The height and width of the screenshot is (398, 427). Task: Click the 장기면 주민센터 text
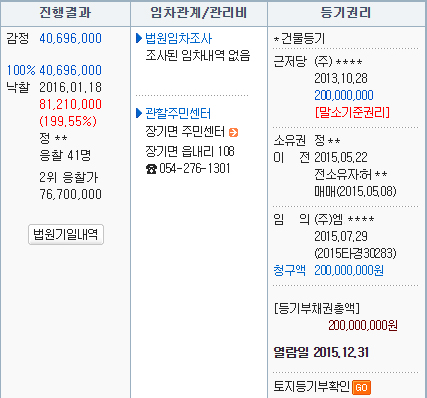tap(185, 132)
